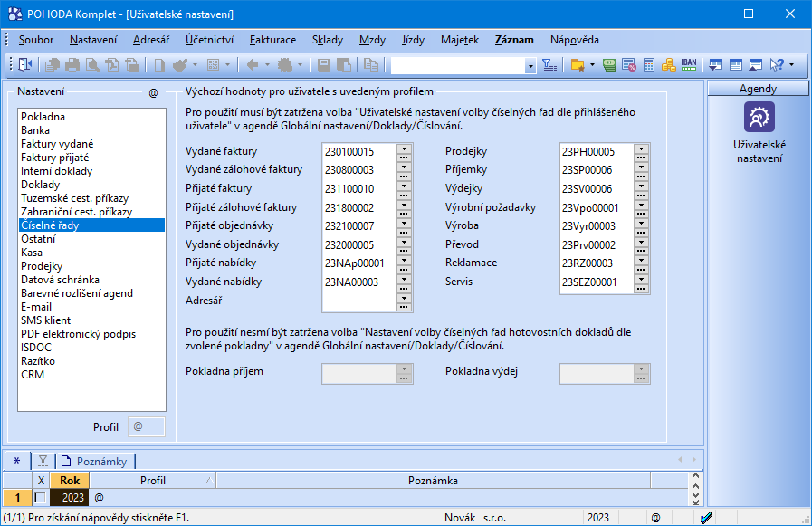Open the Vydané faktury number series dropdown arrow
Image resolution: width=812 pixels, height=526 pixels.
(404, 148)
